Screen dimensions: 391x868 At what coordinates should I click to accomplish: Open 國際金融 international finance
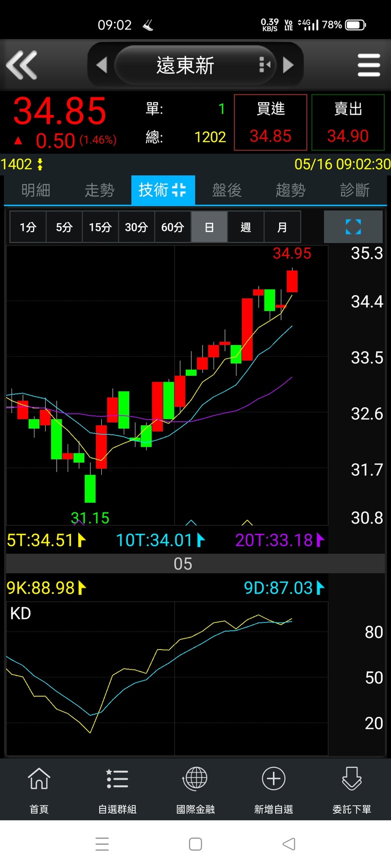tap(195, 790)
